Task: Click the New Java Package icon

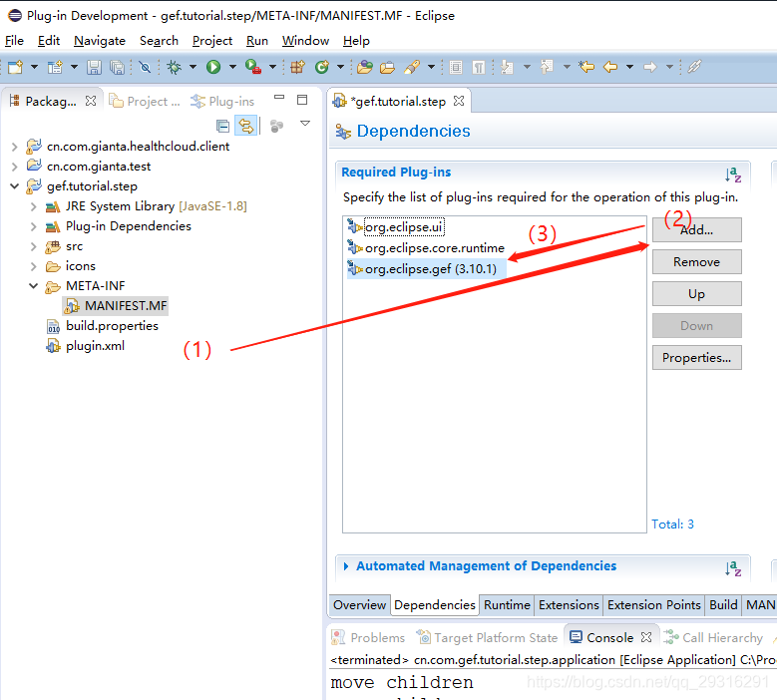Action: click(297, 67)
